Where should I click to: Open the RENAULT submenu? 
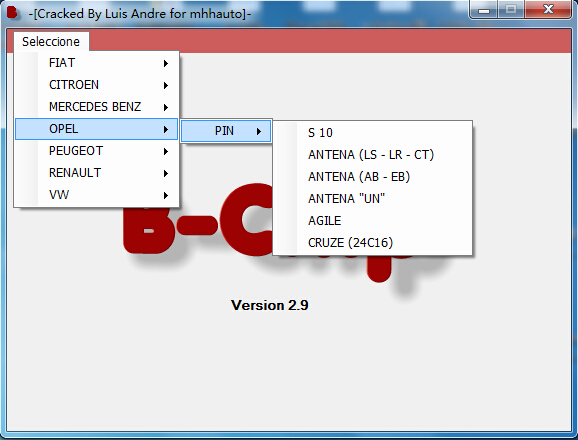pyautogui.click(x=96, y=173)
